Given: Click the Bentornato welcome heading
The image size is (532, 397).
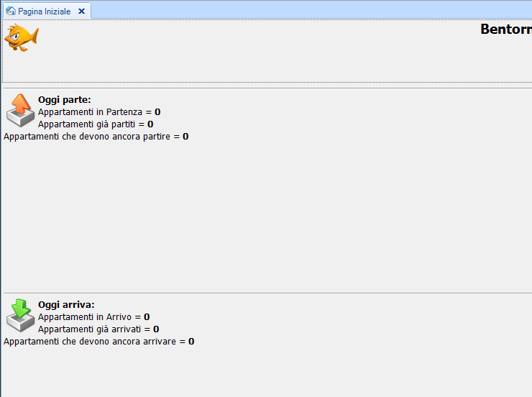Looking at the screenshot, I should [505, 29].
